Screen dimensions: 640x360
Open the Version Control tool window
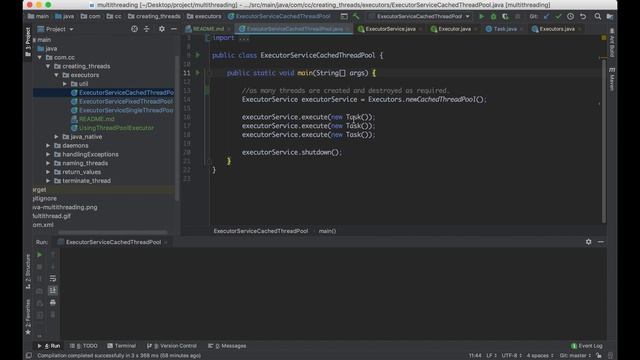pos(172,346)
